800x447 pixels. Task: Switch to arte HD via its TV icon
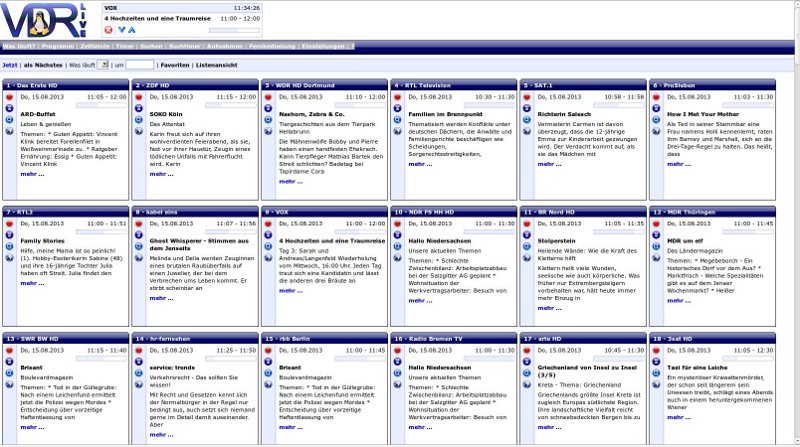(527, 362)
